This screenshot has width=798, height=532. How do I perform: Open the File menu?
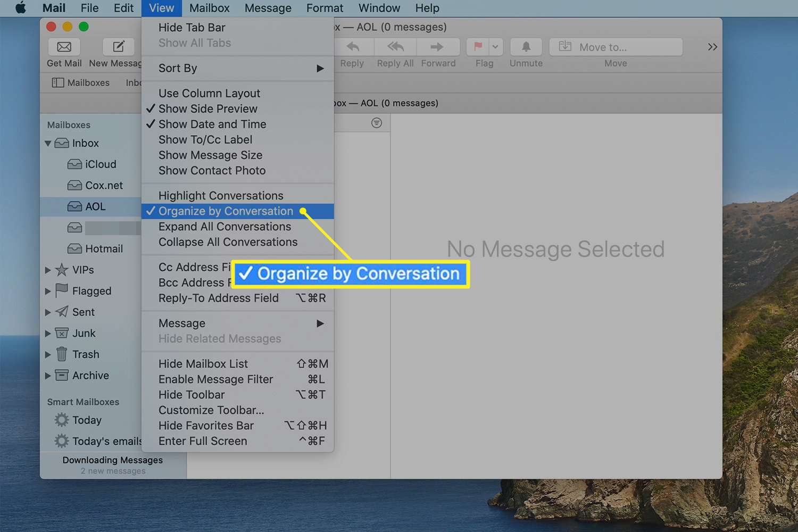[89, 8]
